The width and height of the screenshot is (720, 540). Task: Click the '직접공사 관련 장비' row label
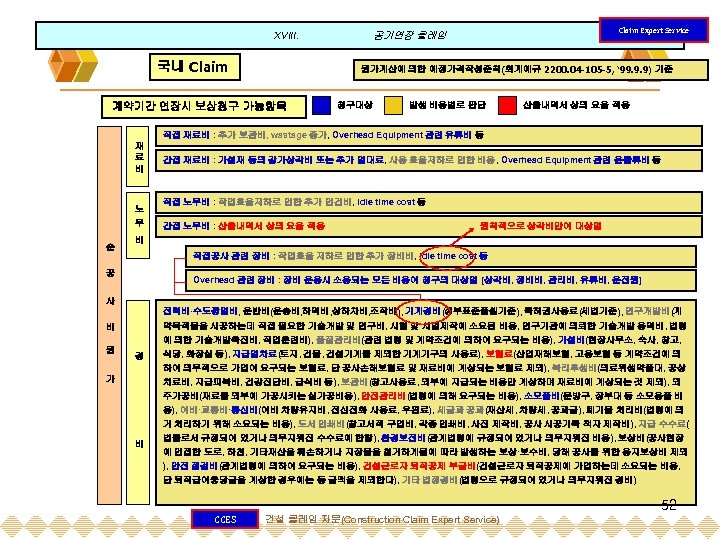(x=231, y=256)
